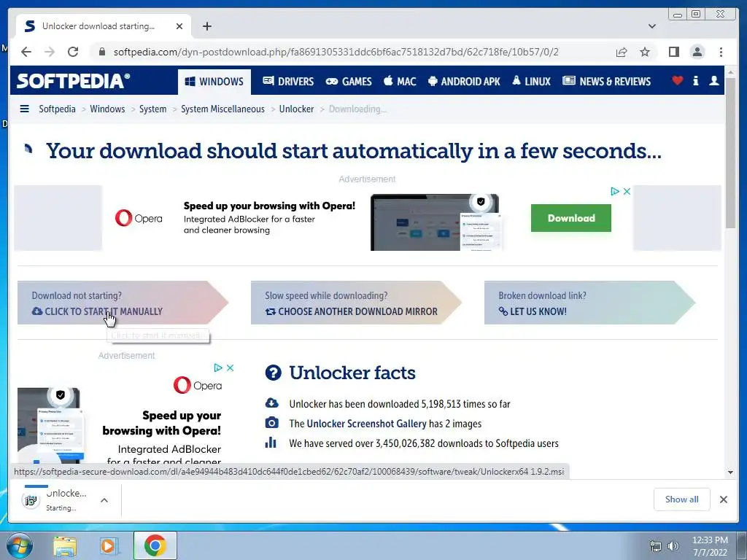This screenshot has height=560, width=747.
Task: Click AdChoices icon on lower-left ad
Action: tap(218, 367)
